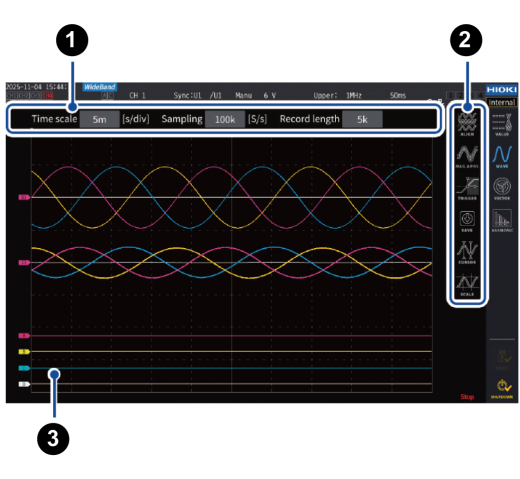Click the SAVE waveform icon

click(467, 221)
